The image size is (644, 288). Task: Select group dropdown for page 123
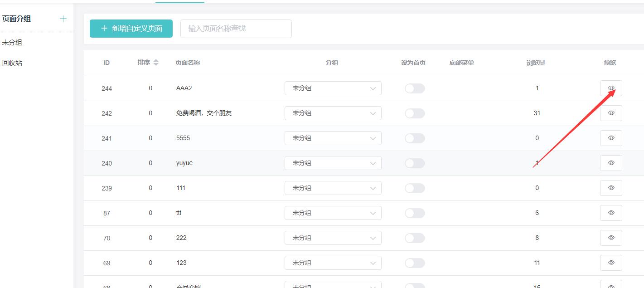coord(333,263)
